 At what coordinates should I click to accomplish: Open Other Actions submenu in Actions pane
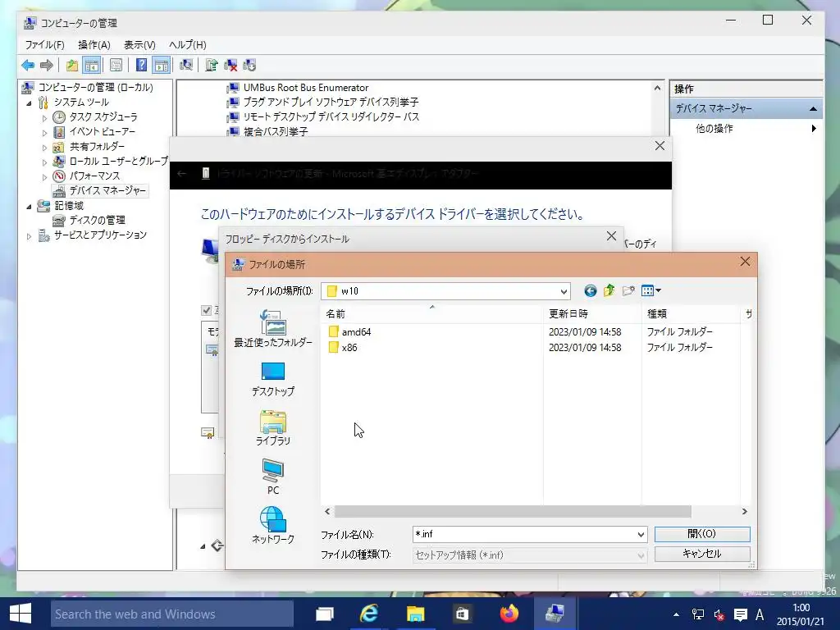746,129
